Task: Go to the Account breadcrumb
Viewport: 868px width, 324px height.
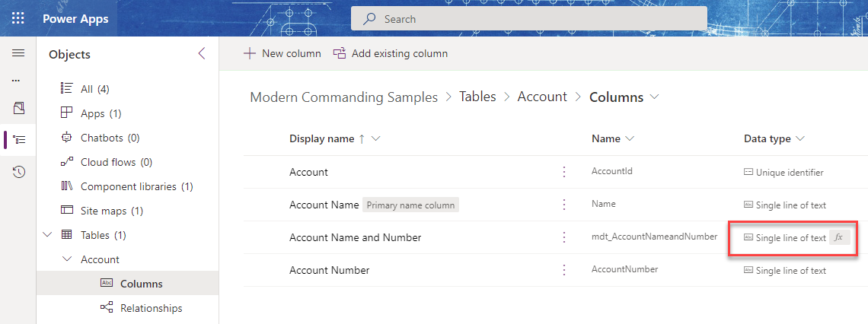Action: (542, 97)
